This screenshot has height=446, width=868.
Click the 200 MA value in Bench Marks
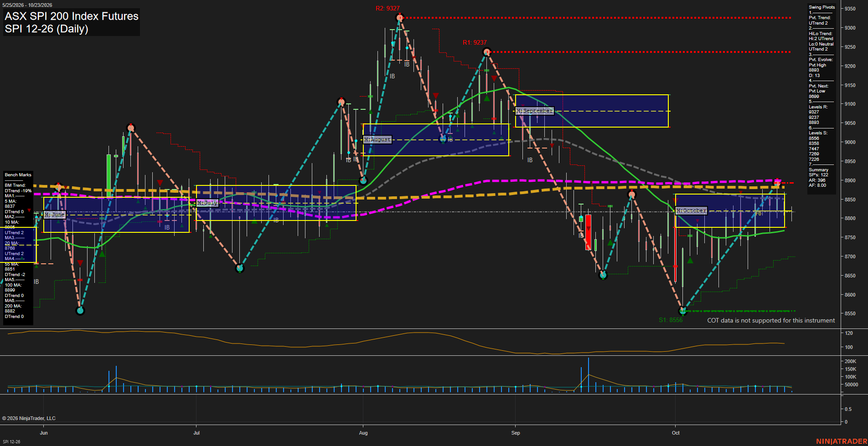pos(10,311)
